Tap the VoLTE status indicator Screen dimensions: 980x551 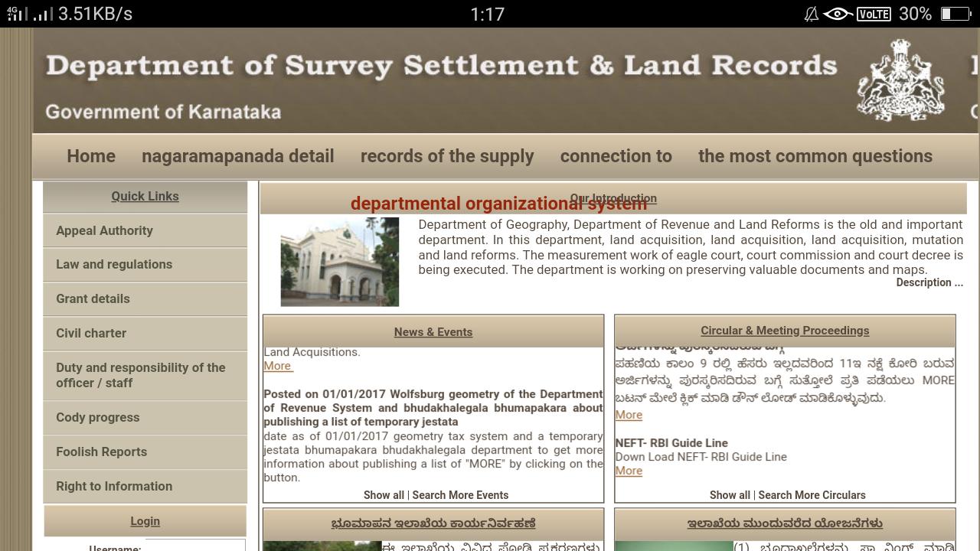pos(874,14)
